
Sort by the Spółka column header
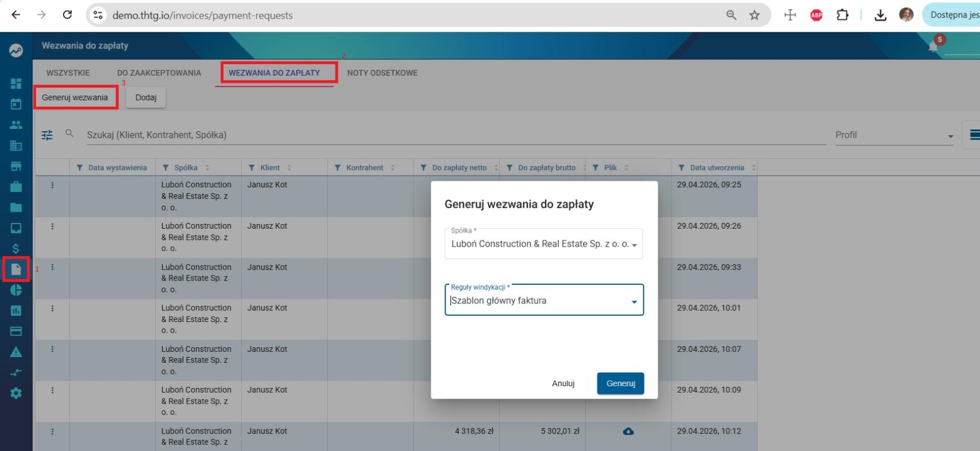(185, 167)
